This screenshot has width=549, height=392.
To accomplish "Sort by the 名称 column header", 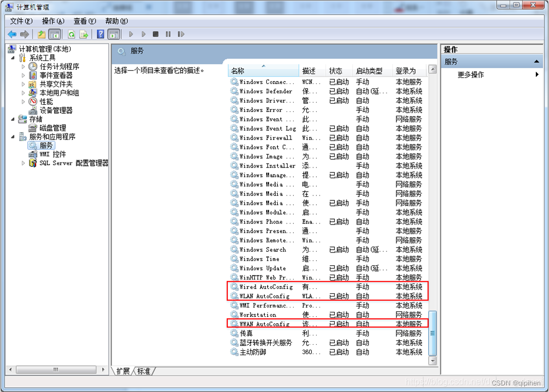I will [264, 71].
